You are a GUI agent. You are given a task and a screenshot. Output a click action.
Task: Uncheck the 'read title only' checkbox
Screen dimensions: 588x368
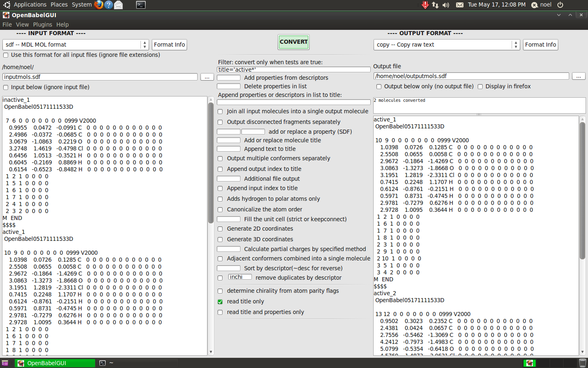click(x=220, y=302)
